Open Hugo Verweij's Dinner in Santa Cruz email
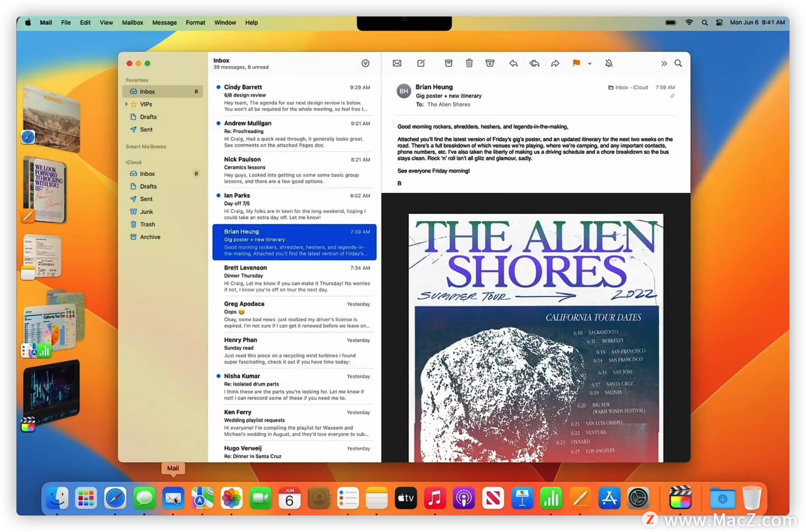The width and height of the screenshot is (806, 532). coord(294,452)
